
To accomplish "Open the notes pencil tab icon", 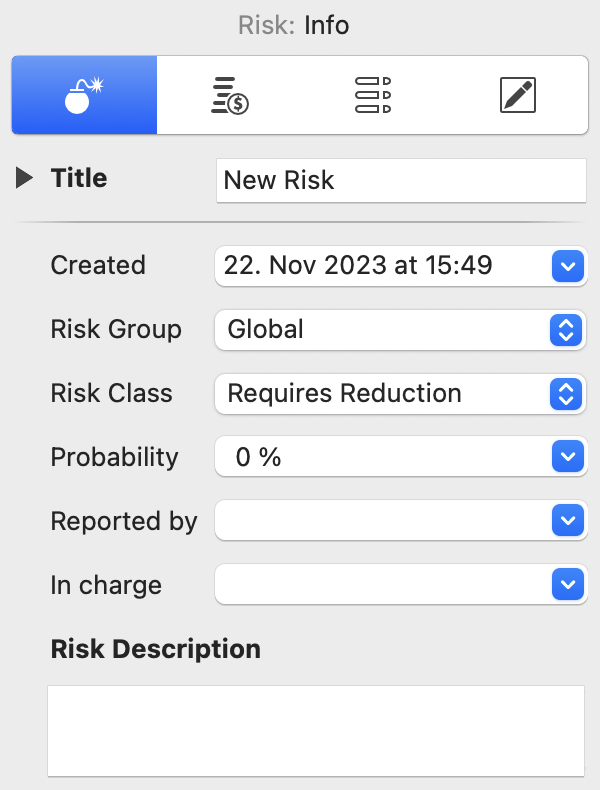I will coord(517,95).
